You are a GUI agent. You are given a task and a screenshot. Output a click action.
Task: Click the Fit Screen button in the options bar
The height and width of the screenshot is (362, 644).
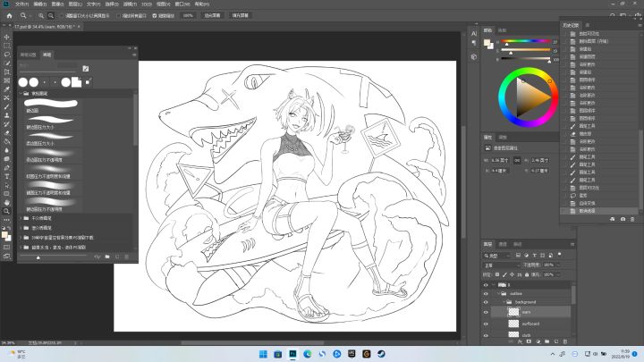click(x=212, y=15)
